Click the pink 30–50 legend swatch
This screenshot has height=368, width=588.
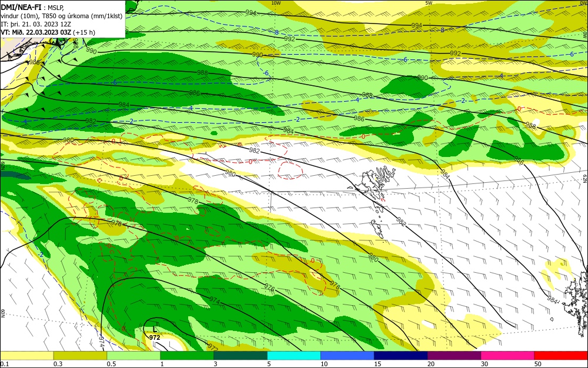508,356
